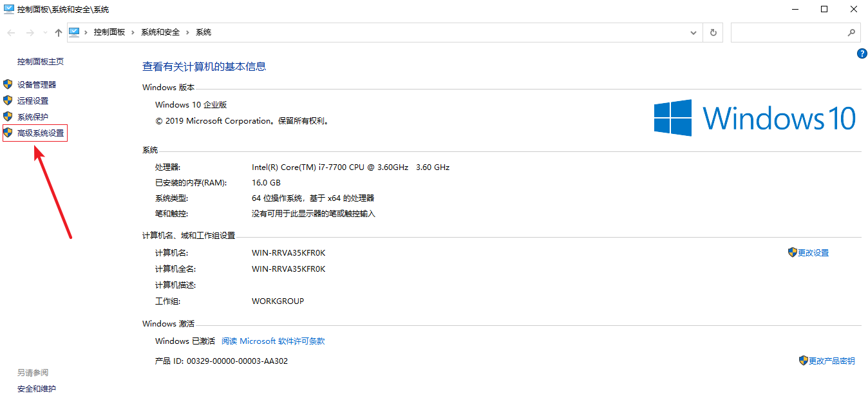Click the shield icon next to 远程设置
868x407 pixels.
8,100
